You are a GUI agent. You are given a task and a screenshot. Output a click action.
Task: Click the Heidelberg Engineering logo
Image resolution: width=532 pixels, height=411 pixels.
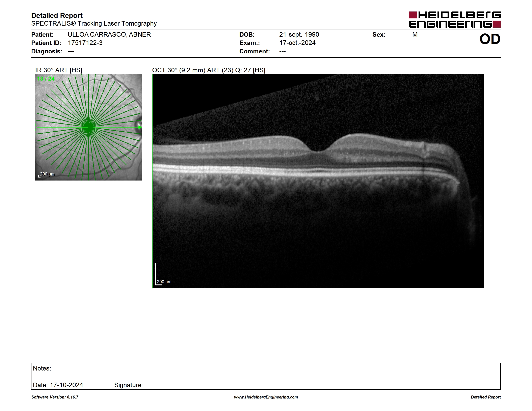(455, 20)
